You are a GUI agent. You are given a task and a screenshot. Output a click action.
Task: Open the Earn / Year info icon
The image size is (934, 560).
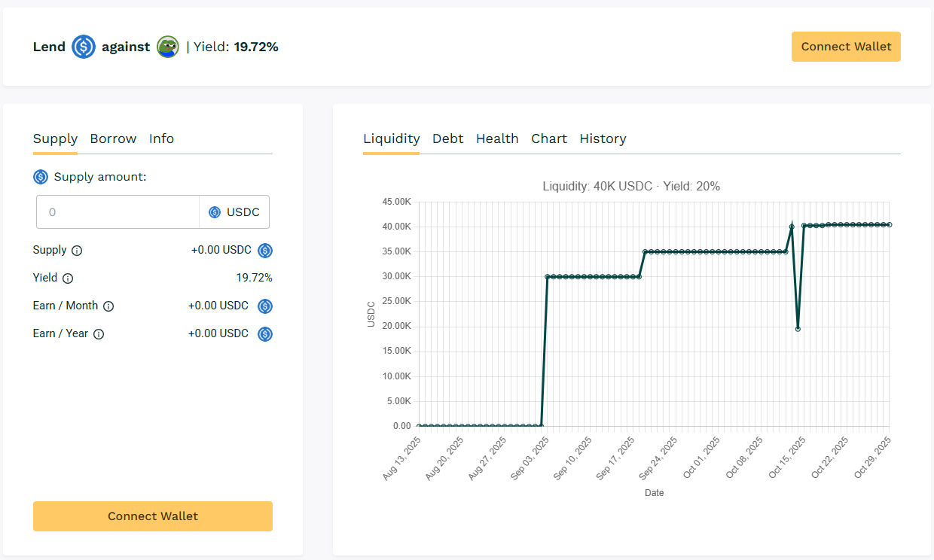(x=100, y=333)
